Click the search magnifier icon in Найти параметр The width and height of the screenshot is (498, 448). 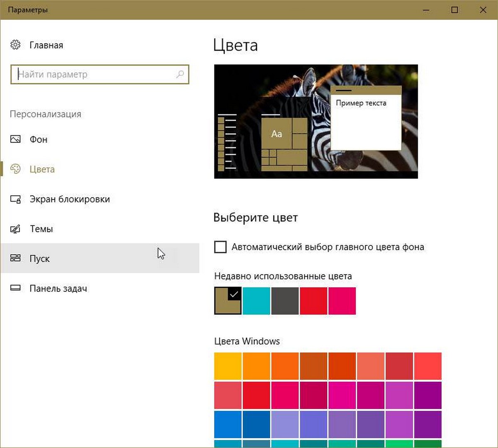(180, 74)
